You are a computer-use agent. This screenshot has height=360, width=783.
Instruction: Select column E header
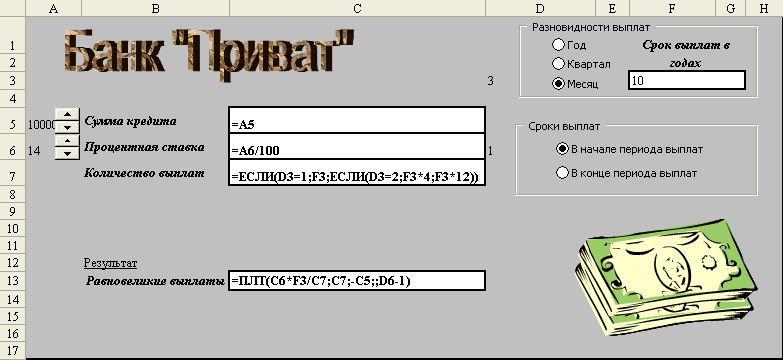[x=612, y=8]
